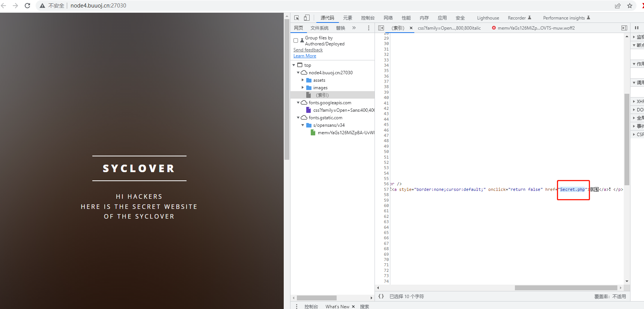Open the 内存 (Memory) panel tab

[424, 18]
